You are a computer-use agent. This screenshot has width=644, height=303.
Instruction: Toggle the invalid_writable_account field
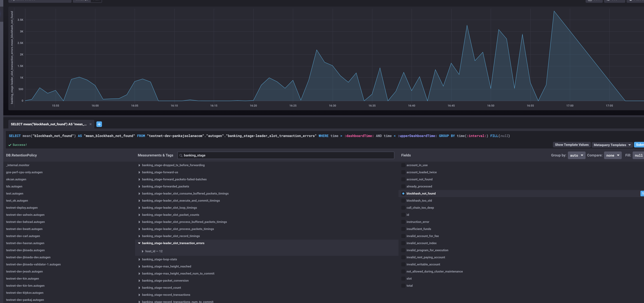(x=403, y=265)
